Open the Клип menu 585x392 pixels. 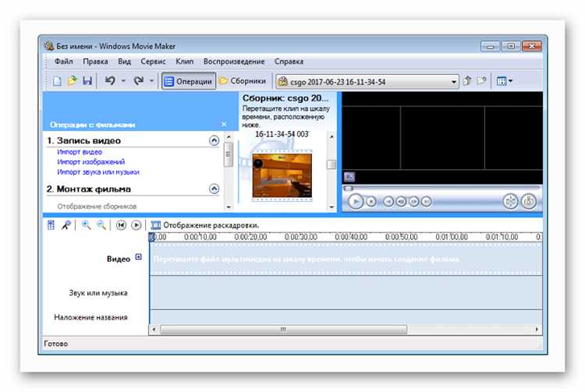pos(185,62)
